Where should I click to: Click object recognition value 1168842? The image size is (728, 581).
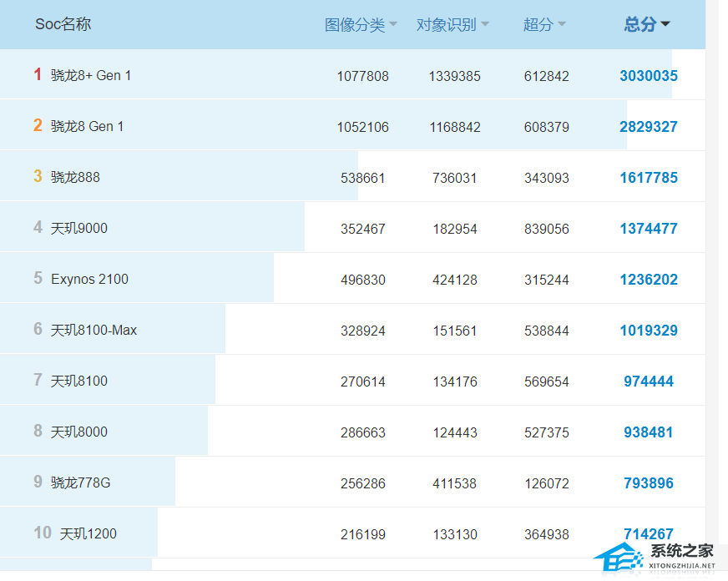click(x=454, y=127)
